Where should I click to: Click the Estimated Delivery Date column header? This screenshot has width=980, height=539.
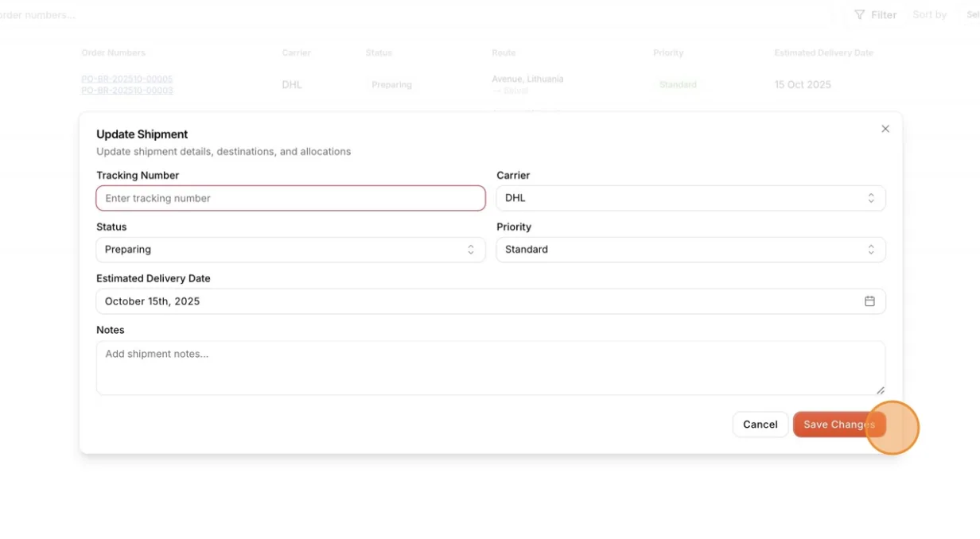(x=824, y=52)
